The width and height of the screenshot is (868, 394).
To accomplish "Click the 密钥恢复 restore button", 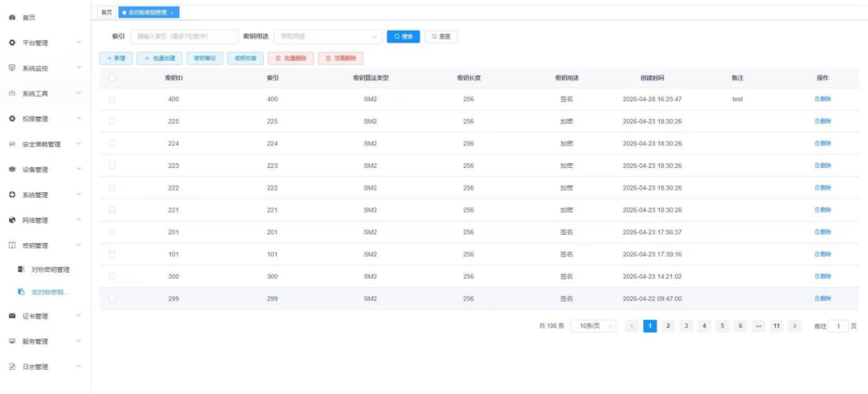I will click(x=245, y=58).
